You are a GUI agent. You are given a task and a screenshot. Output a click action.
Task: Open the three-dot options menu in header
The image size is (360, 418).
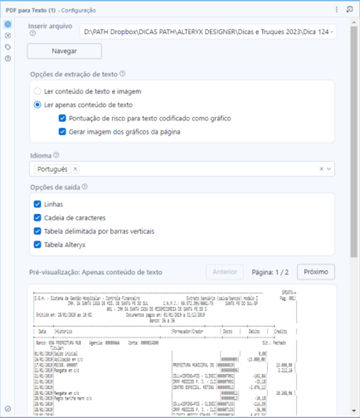click(337, 9)
